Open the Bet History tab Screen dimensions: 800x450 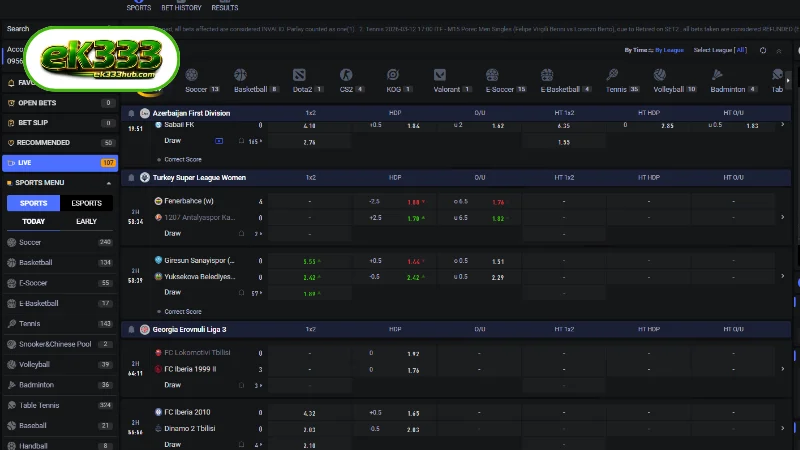pyautogui.click(x=181, y=6)
